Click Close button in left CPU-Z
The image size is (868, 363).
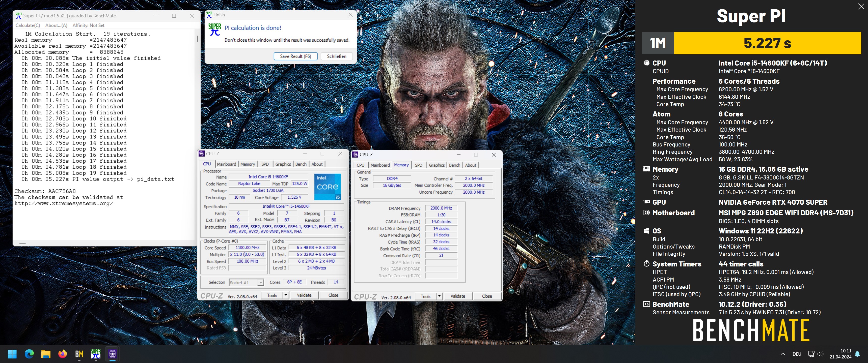(x=333, y=295)
